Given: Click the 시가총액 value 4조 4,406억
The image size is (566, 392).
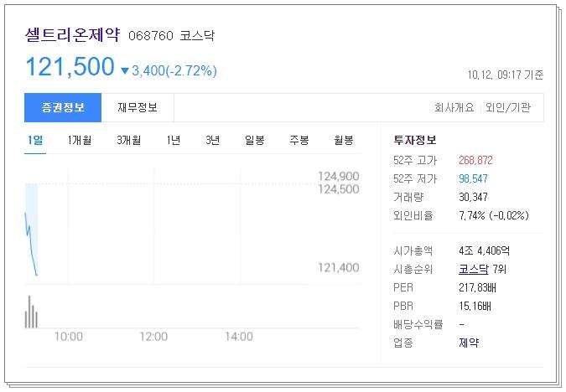Looking at the screenshot, I should [x=484, y=250].
